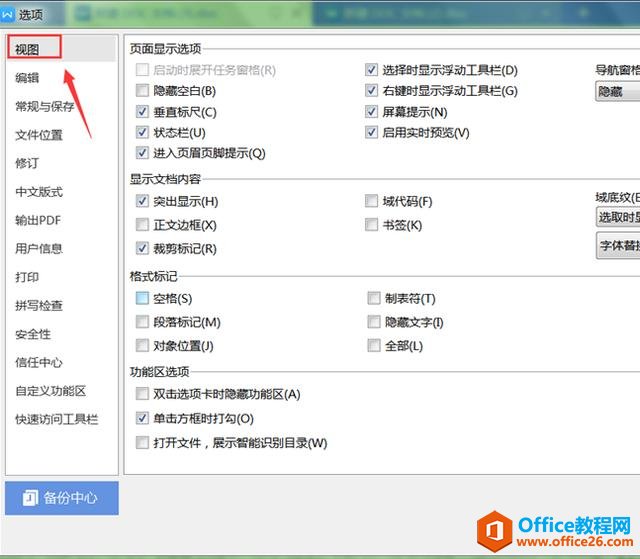Enable 域代码(F) checkbox
640x559 pixels.
tap(371, 201)
